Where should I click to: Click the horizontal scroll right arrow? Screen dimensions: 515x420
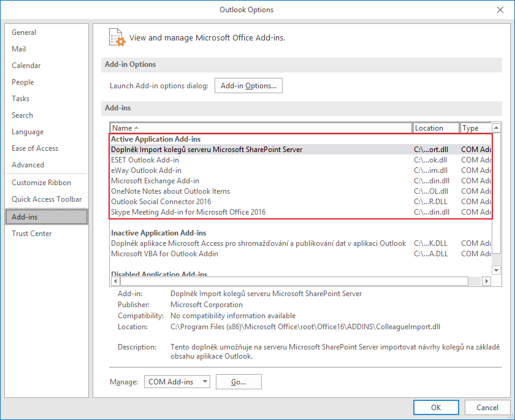pos(486,281)
